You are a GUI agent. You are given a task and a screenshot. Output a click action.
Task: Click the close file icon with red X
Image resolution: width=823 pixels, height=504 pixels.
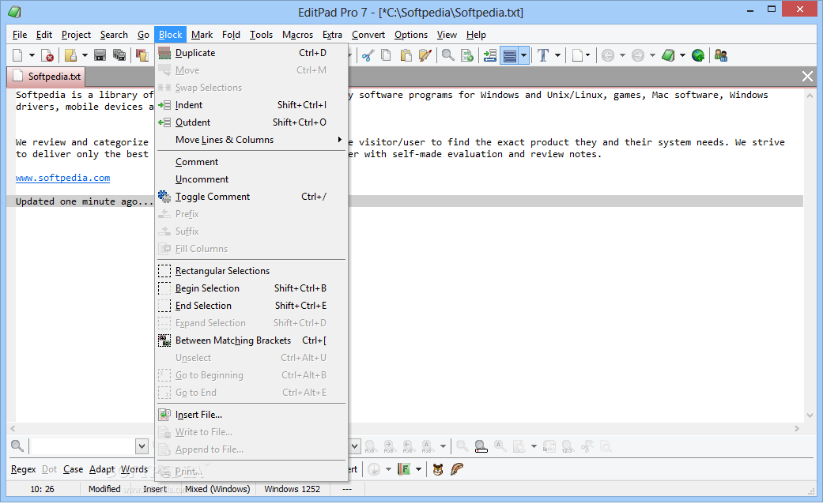[x=47, y=55]
